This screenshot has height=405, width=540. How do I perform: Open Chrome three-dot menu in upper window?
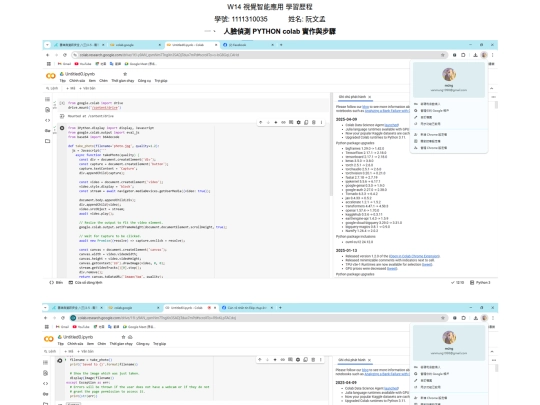tap(492, 55)
